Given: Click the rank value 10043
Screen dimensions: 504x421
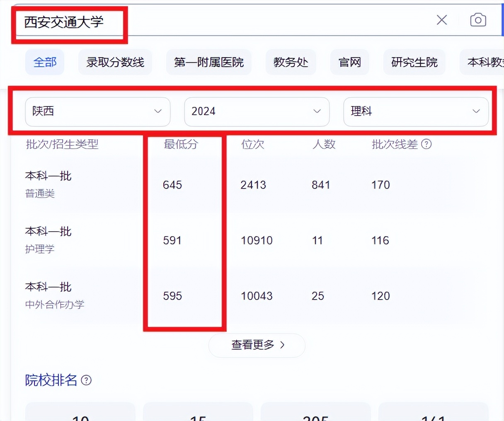Looking at the screenshot, I should (257, 296).
